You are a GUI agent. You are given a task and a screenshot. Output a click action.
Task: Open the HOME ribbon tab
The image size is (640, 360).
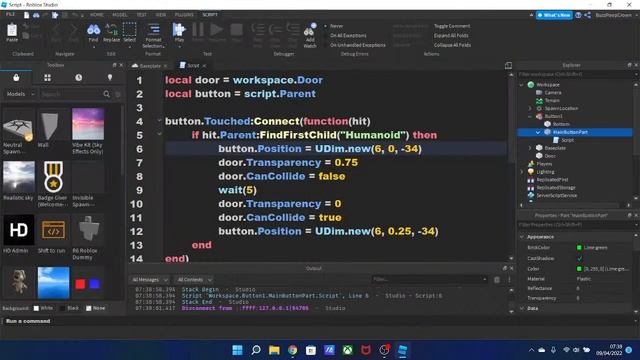point(97,15)
